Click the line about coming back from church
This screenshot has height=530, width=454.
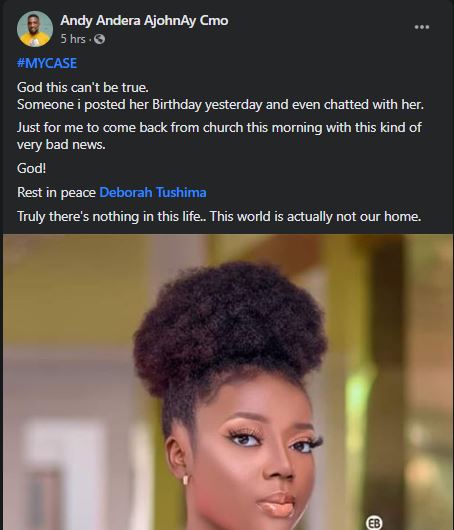(219, 128)
